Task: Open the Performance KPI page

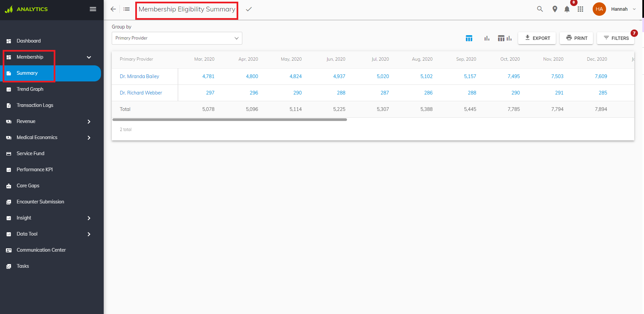Action: pos(35,170)
